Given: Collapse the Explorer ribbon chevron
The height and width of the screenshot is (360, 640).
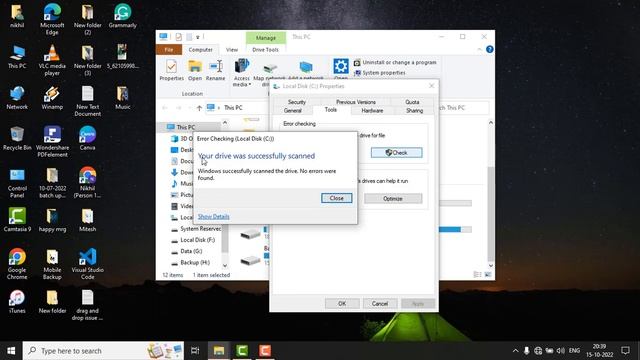Looking at the screenshot, I should pyautogui.click(x=480, y=49).
